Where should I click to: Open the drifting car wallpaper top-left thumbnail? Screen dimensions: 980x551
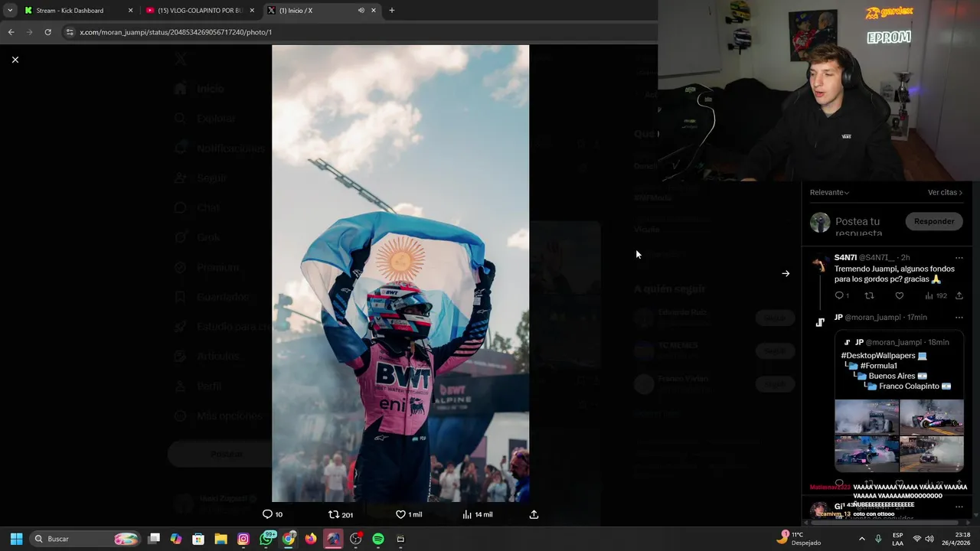tap(867, 416)
